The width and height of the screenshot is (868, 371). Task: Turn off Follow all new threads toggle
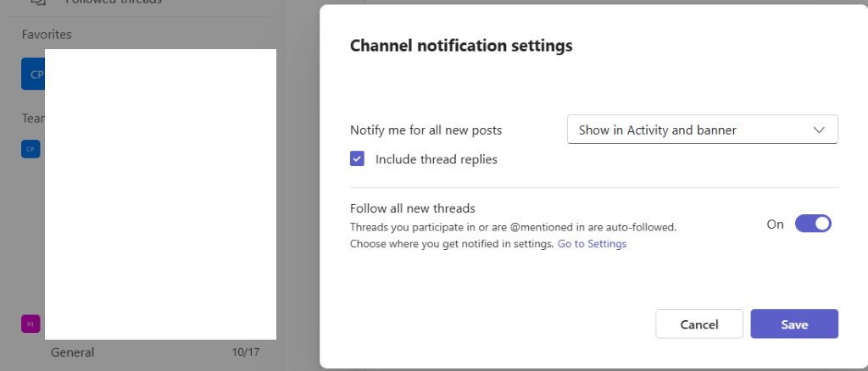tap(813, 224)
